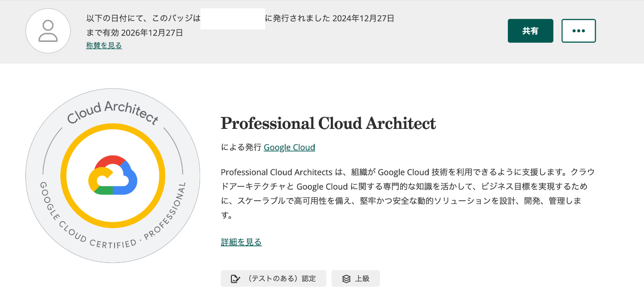Click the certificate pencil icon in 認定 tag
Viewport: 644px width, 301px height.
pyautogui.click(x=235, y=279)
